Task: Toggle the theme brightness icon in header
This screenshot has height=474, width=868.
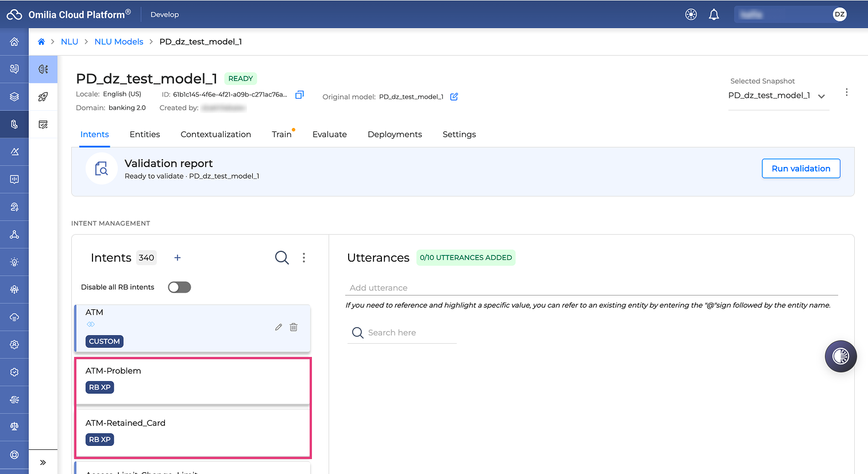Action: coord(691,14)
